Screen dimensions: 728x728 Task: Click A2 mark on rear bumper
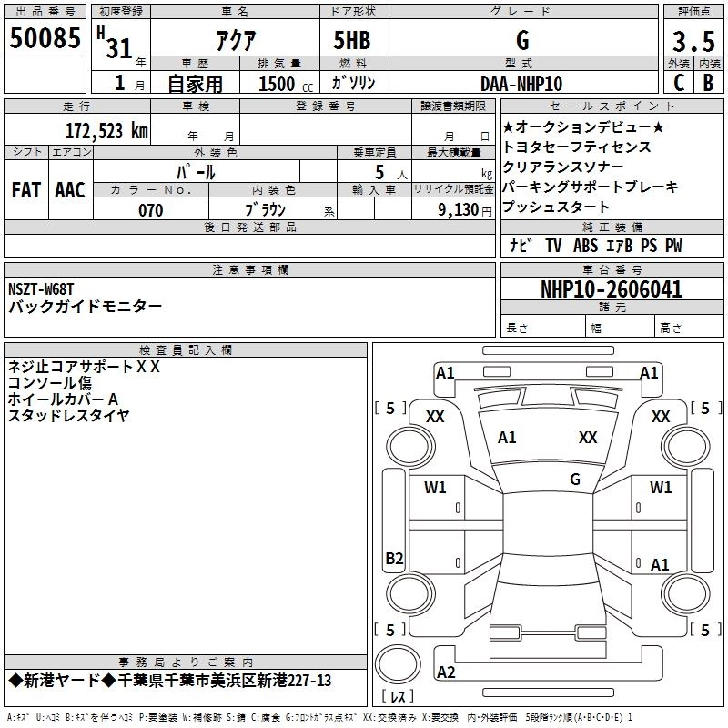point(446,672)
